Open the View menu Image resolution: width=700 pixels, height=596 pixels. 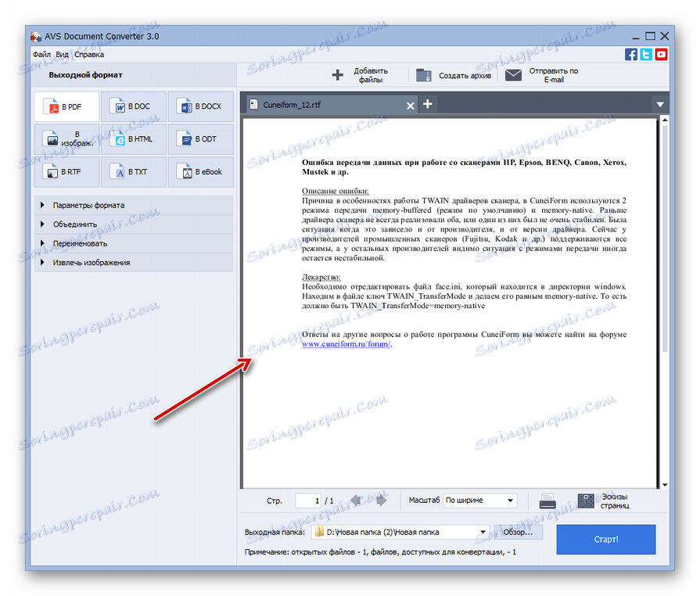[x=62, y=55]
